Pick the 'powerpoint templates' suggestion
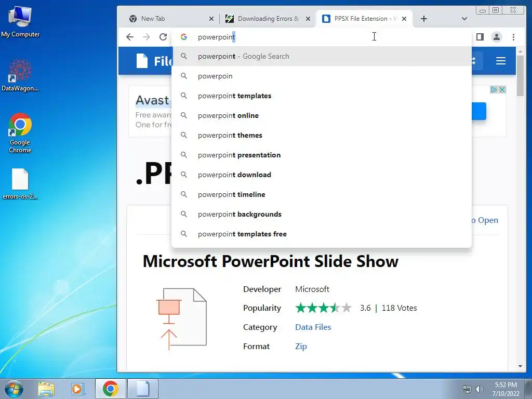532x399 pixels. [x=322, y=96]
